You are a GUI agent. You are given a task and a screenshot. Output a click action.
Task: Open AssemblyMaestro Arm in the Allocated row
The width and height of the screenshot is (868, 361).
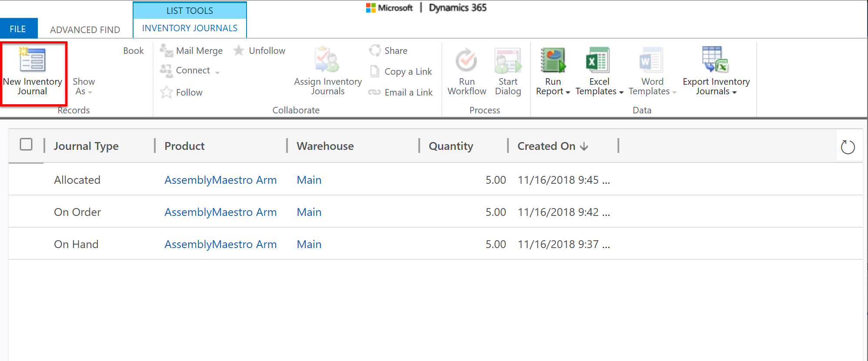pyautogui.click(x=220, y=180)
